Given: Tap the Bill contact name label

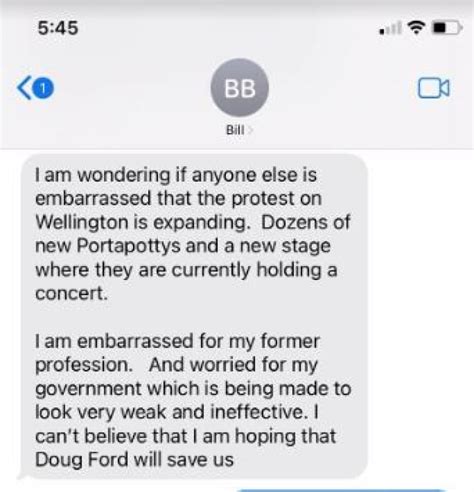Looking at the screenshot, I should (x=235, y=130).
